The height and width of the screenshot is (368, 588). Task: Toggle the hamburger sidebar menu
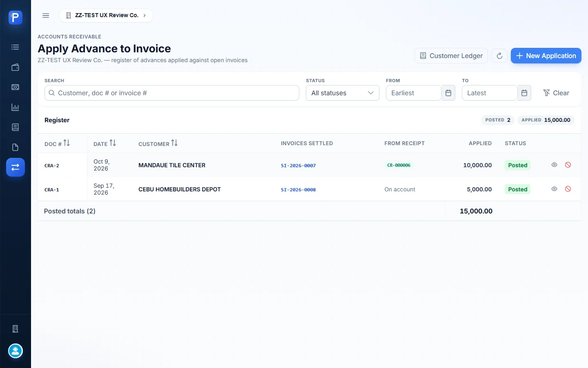click(46, 16)
